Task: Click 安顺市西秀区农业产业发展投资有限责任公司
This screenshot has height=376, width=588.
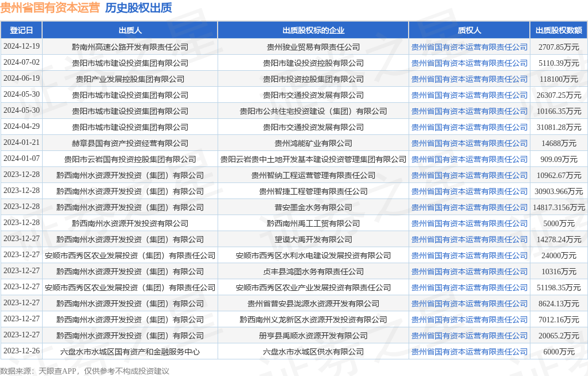Action: click(313, 288)
